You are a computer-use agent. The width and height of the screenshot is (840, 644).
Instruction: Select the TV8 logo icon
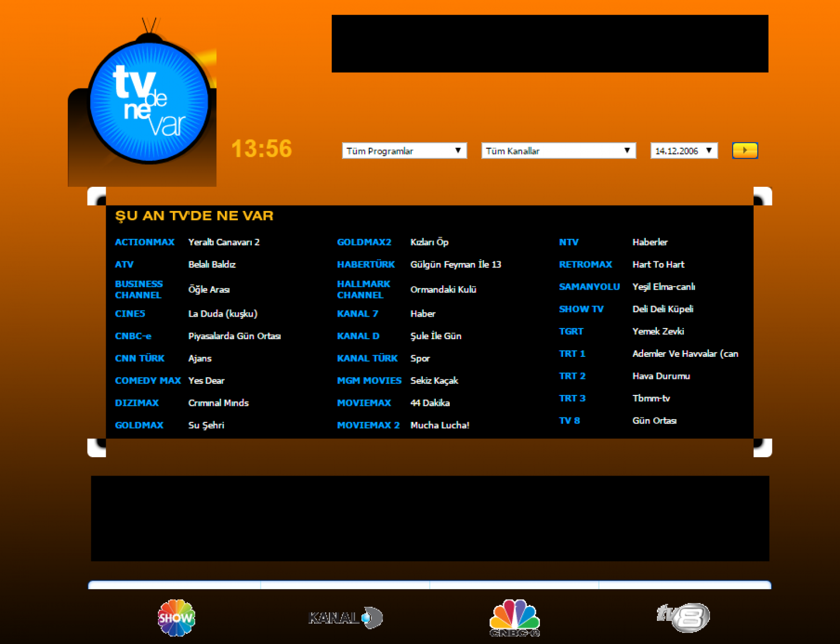tap(683, 618)
